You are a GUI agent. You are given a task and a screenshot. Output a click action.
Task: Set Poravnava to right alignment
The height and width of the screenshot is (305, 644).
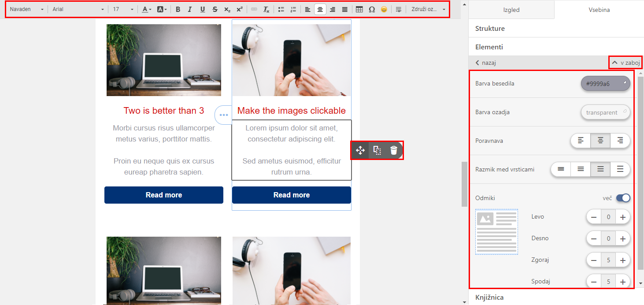pyautogui.click(x=620, y=141)
